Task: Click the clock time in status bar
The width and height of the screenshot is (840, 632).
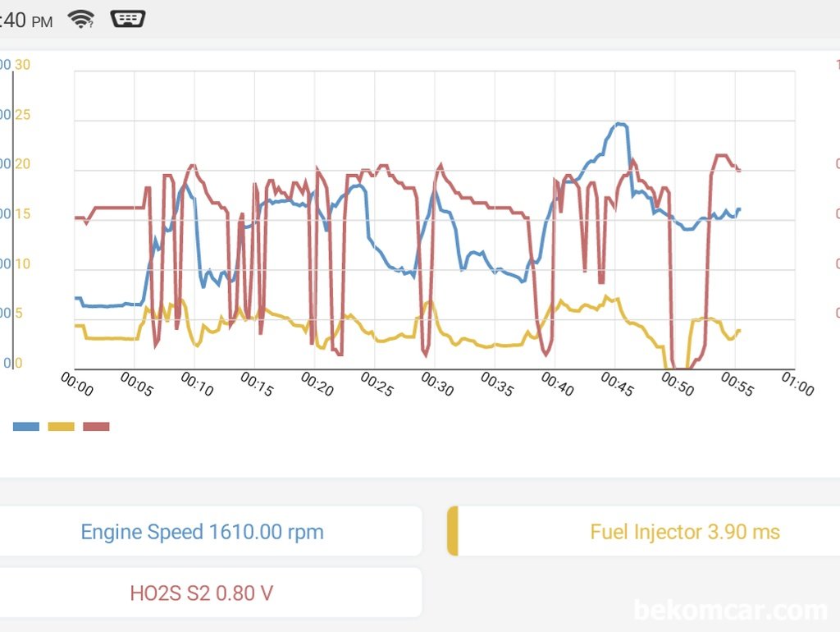Action: (x=26, y=21)
